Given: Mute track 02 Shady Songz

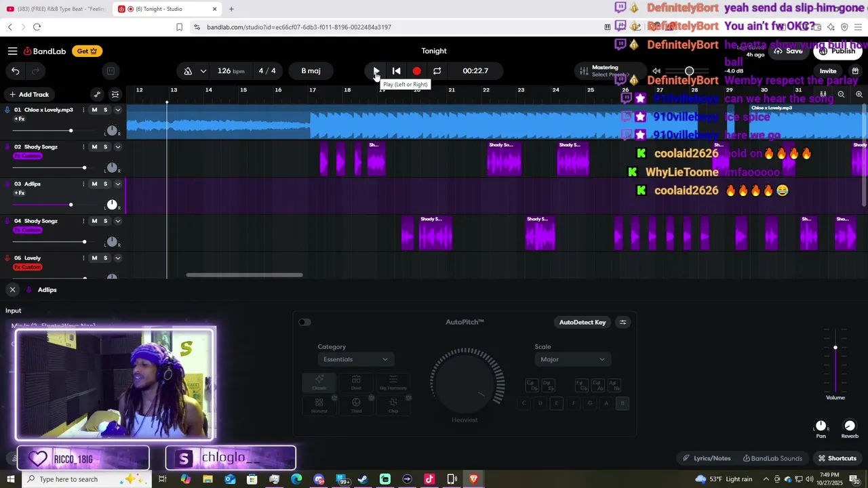Looking at the screenshot, I should (x=94, y=147).
